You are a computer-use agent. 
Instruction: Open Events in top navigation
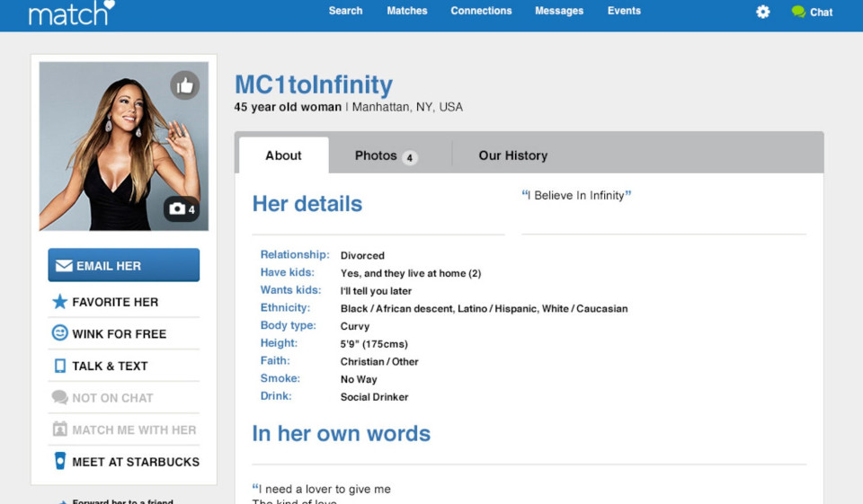[624, 11]
